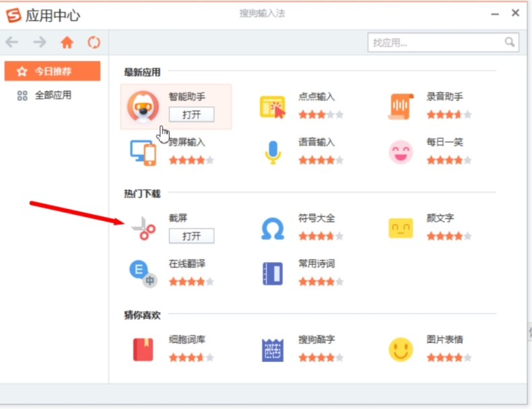Image resolution: width=532 pixels, height=409 pixels.
Task: Click the 颜文字 app name
Action: tap(440, 218)
